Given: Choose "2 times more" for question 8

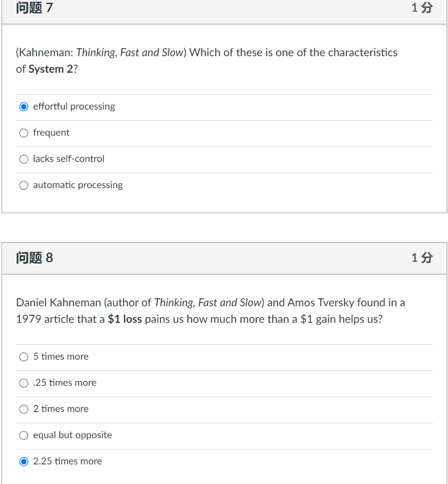Looking at the screenshot, I should tap(24, 409).
